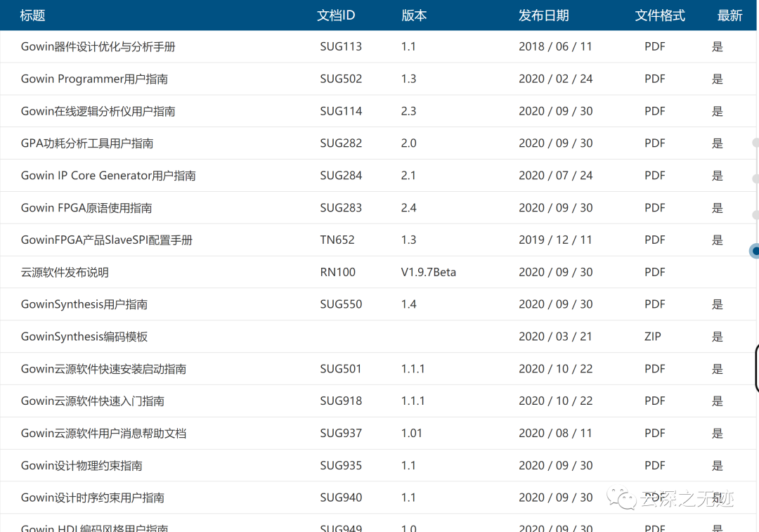Open GowinFPGA产品SlaveSPI配置手册 document
Screen dimensions: 759x532
(x=107, y=240)
